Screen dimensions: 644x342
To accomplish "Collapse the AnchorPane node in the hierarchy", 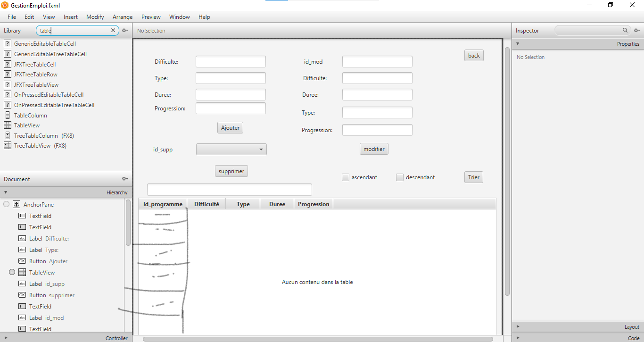I will pyautogui.click(x=6, y=204).
